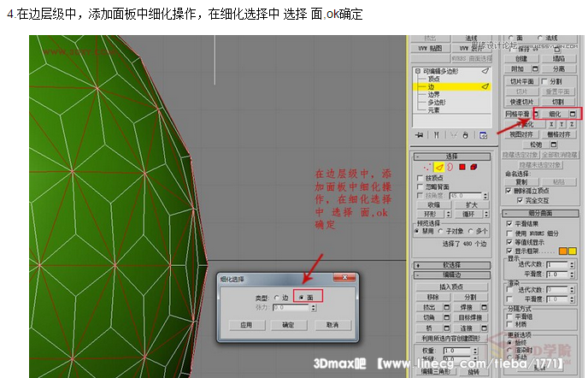Viewport: 588px width, 378px height.
Task: Select 顶点 in modifier stack
Action: (433, 79)
